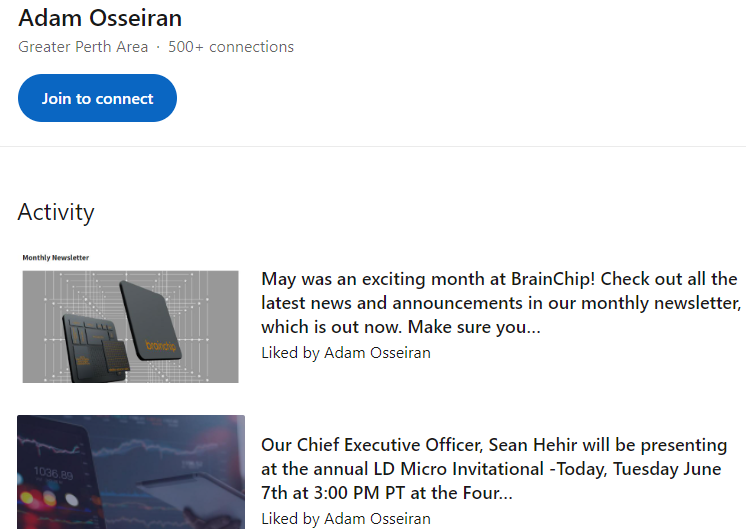Viewport: 746px width, 529px height.
Task: Open the BrainChip Monthly Newsletter thumbnail
Action: tap(130, 318)
